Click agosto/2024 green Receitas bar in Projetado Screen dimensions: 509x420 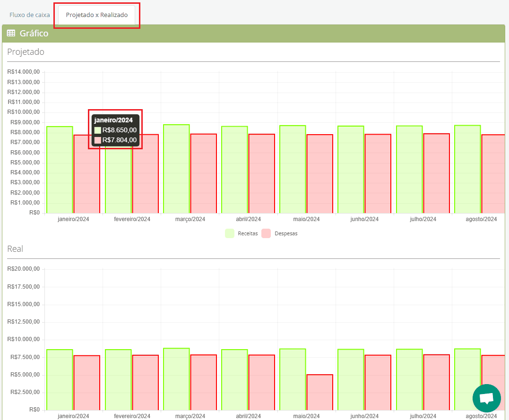coord(467,170)
